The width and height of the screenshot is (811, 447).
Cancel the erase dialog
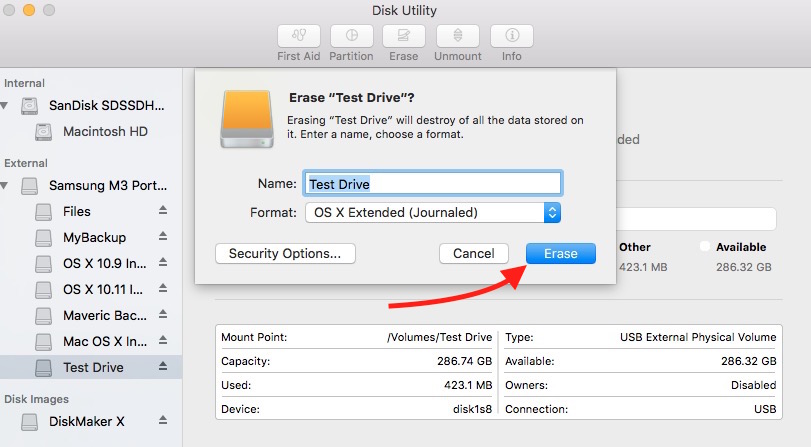click(473, 253)
